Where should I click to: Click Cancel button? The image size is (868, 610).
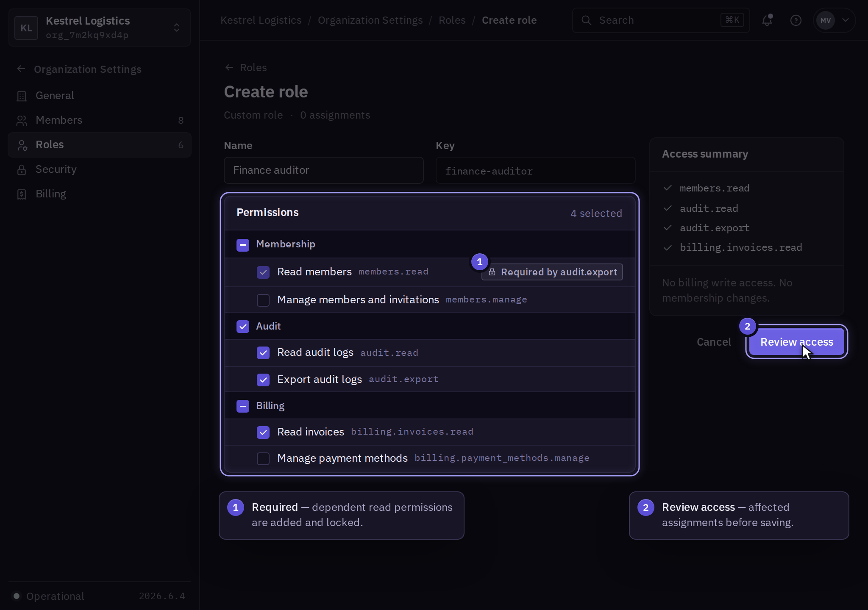tap(714, 342)
